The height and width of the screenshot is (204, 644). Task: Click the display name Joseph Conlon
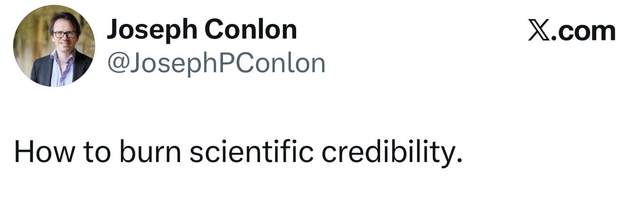point(201,30)
